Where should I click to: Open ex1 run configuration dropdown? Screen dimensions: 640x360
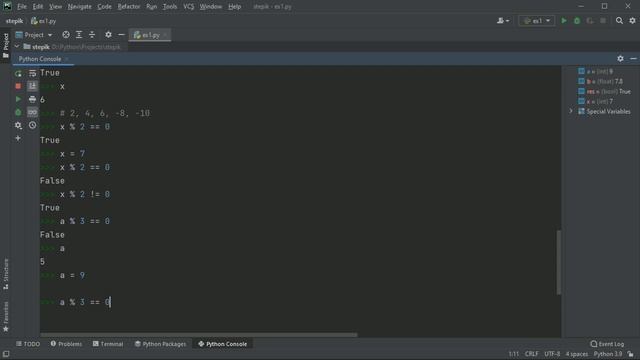(537, 20)
